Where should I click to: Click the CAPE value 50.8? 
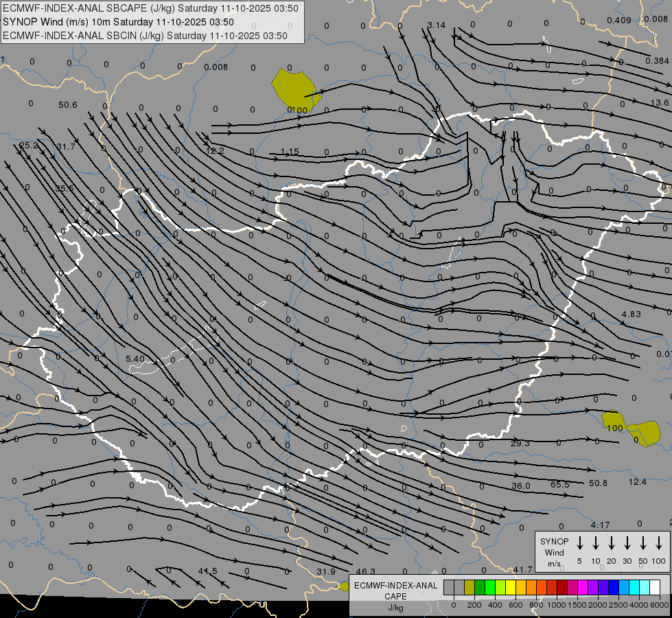tap(598, 483)
